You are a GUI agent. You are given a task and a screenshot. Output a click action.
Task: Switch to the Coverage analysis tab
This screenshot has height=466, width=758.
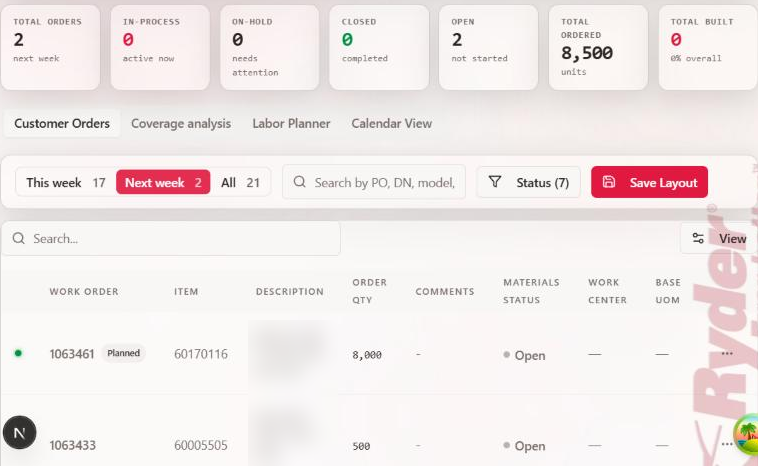click(x=181, y=123)
